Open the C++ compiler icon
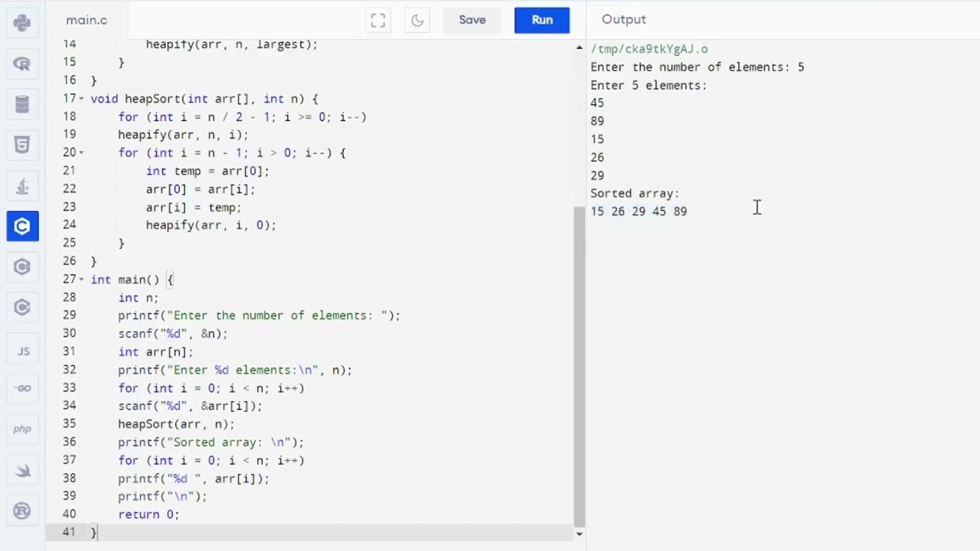The width and height of the screenshot is (980, 551). [x=22, y=267]
